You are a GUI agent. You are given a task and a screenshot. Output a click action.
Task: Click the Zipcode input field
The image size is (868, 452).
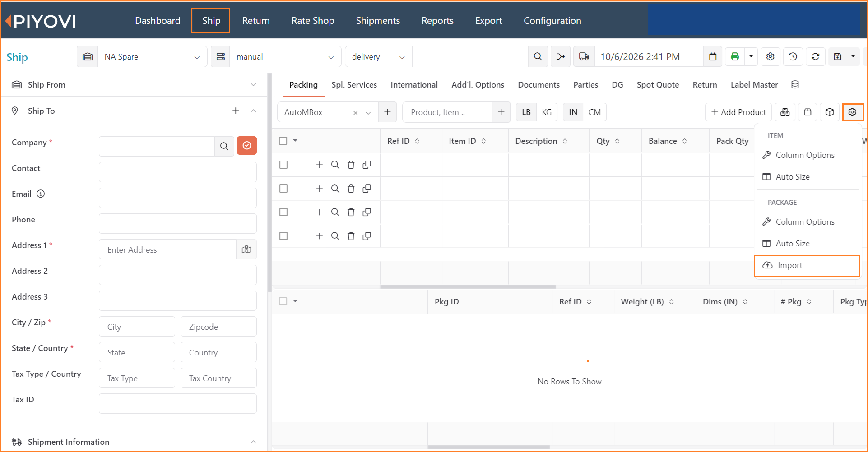(x=218, y=327)
